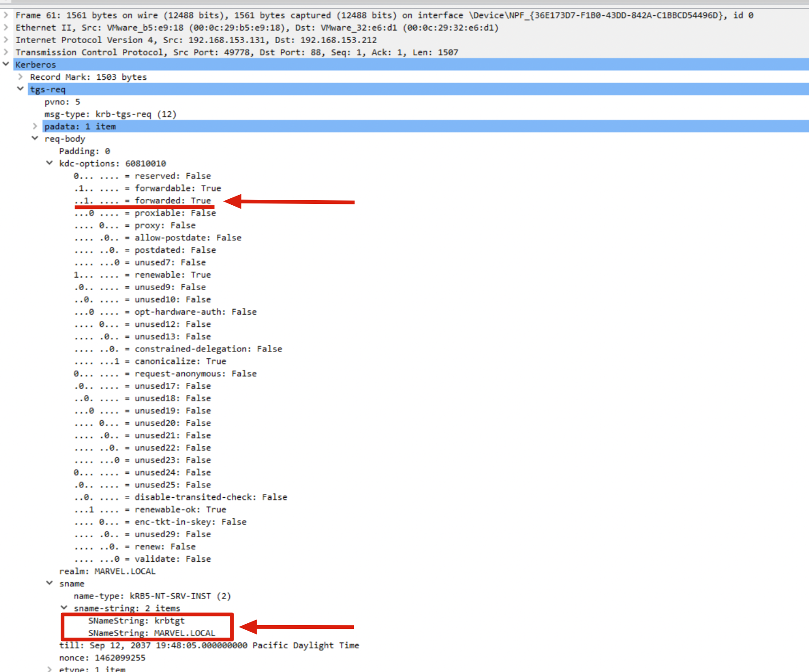Collapse the sname node
The image size is (809, 672).
pyautogui.click(x=50, y=583)
